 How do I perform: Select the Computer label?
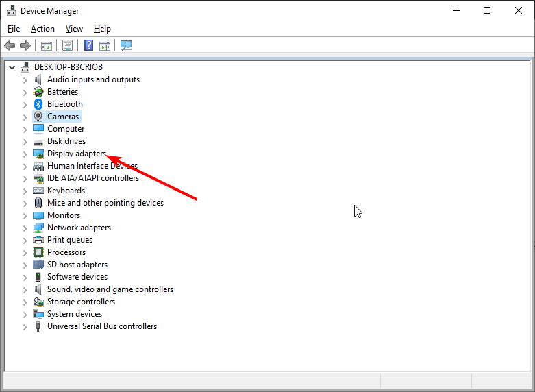pos(66,129)
